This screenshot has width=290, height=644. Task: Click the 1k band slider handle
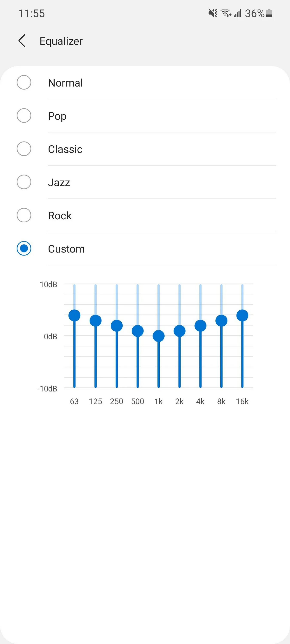(159, 336)
